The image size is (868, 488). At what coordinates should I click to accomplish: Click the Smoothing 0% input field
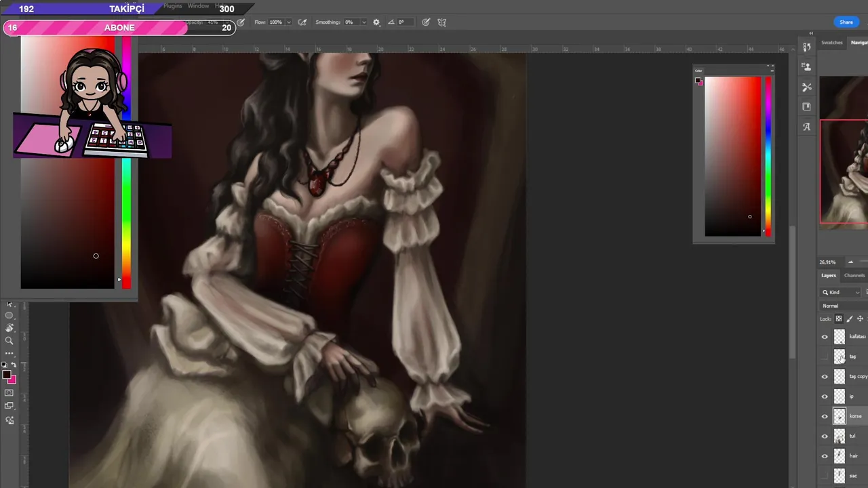click(x=351, y=22)
